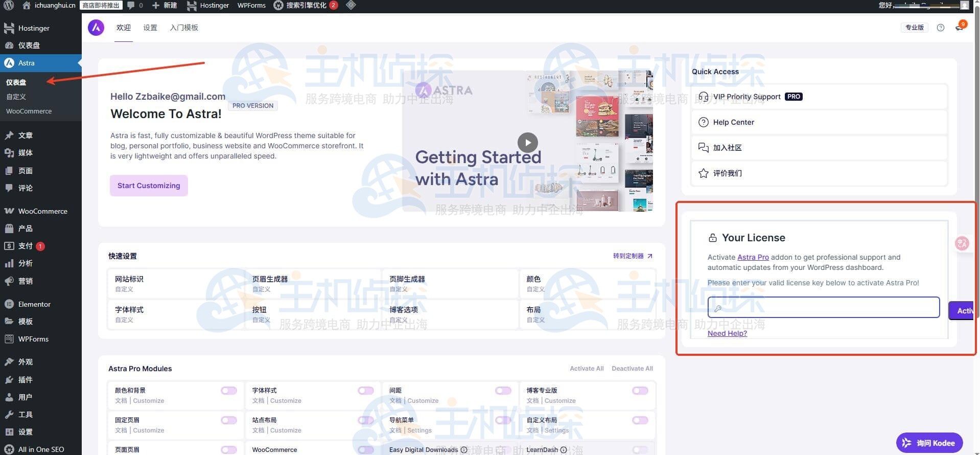The height and width of the screenshot is (455, 980).
Task: Open 用户 in the sidebar
Action: pos(41,397)
